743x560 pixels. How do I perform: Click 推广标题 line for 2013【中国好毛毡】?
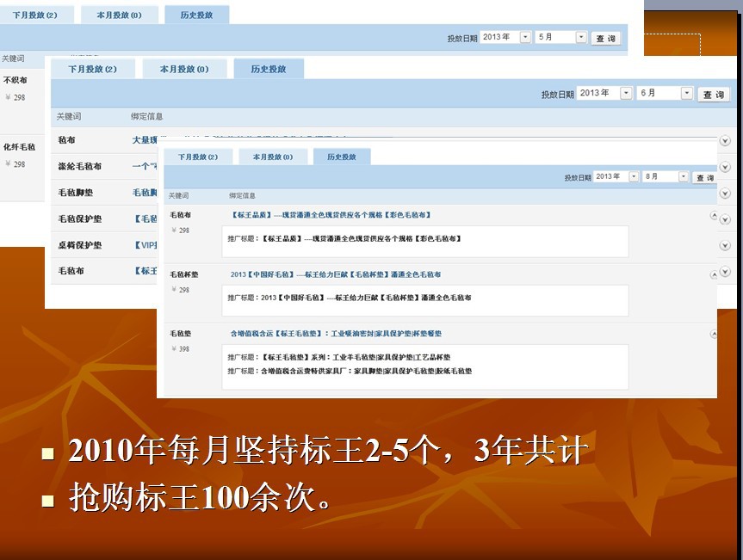[x=350, y=298]
